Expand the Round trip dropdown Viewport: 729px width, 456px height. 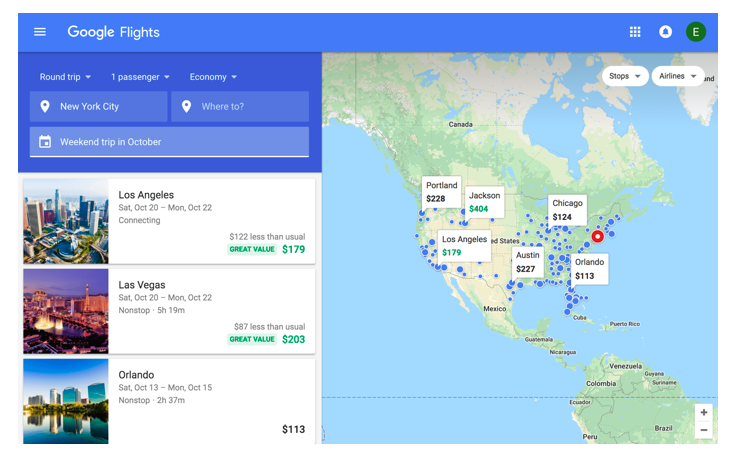pyautogui.click(x=66, y=77)
